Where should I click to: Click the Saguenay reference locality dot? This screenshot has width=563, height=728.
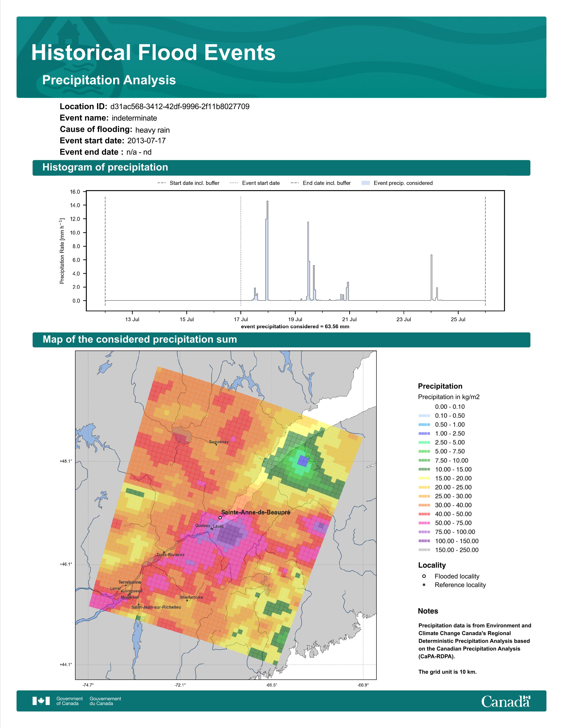(x=216, y=445)
